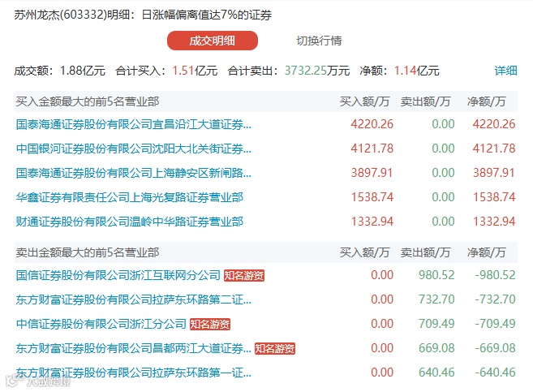Open 中信证券 浙江分公司 link

(101, 324)
